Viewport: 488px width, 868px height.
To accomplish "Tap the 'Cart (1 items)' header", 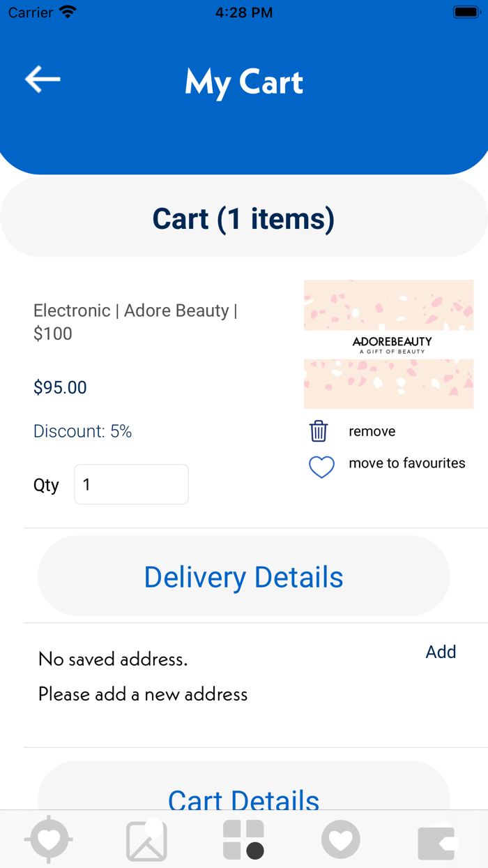I will 243,218.
